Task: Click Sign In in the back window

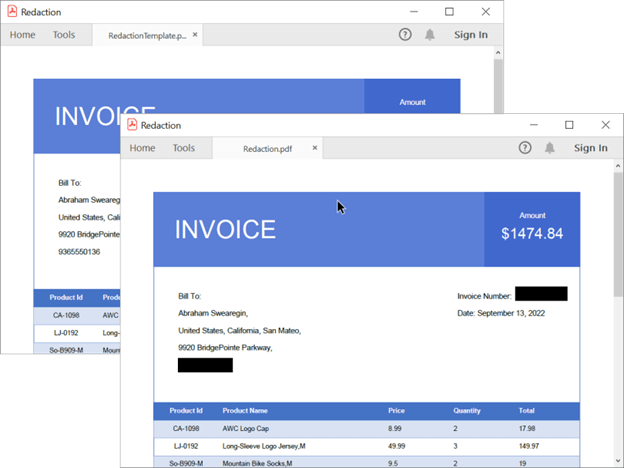Action: pos(470,35)
